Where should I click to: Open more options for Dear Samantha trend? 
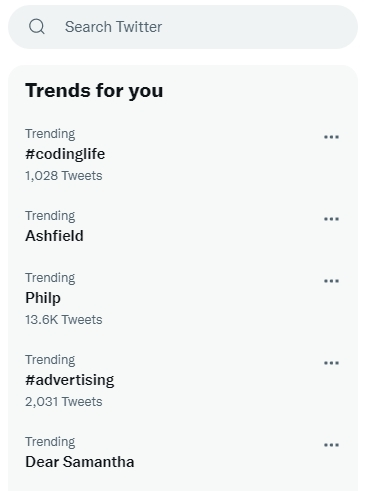coord(331,445)
